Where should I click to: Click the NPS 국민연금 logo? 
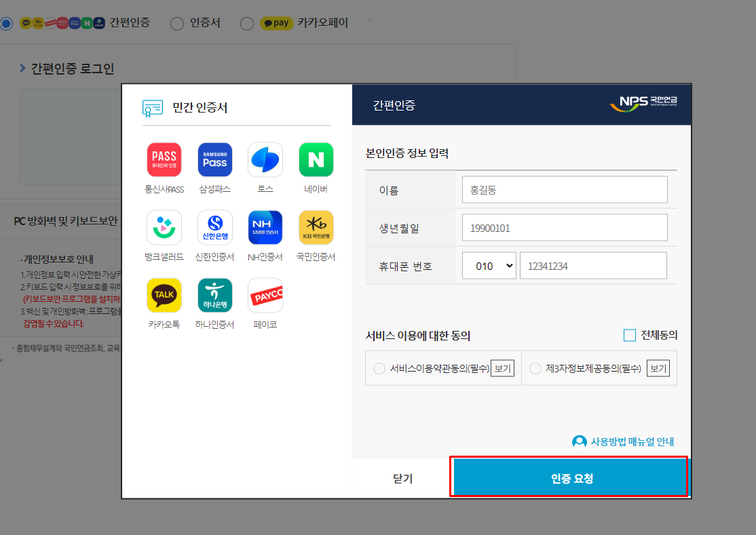[643, 103]
